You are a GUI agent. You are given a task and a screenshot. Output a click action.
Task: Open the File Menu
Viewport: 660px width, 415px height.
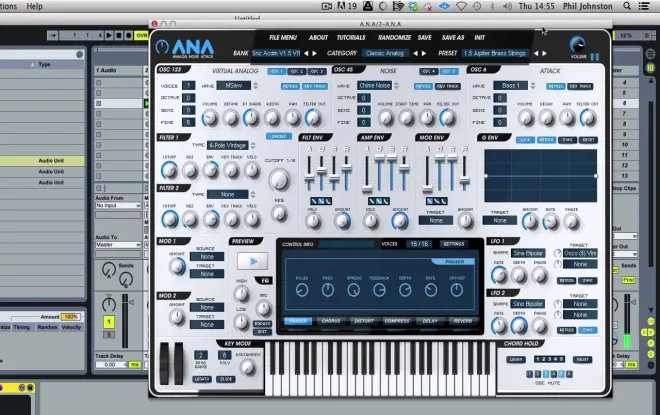(x=283, y=37)
